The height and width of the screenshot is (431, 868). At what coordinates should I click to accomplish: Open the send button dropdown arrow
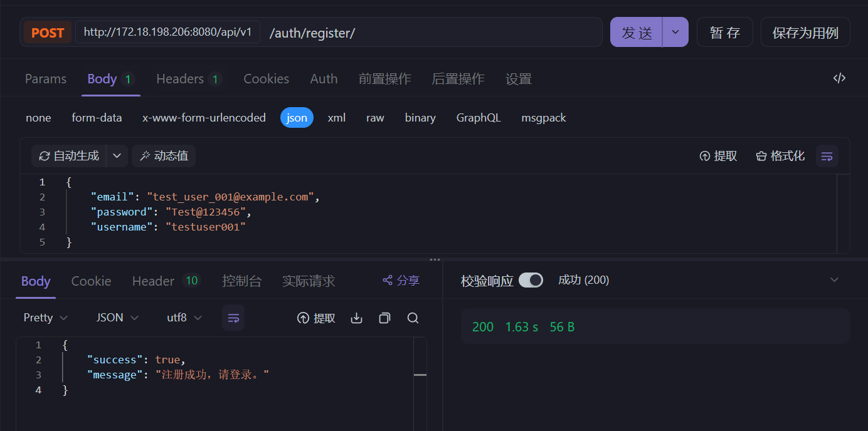[675, 33]
